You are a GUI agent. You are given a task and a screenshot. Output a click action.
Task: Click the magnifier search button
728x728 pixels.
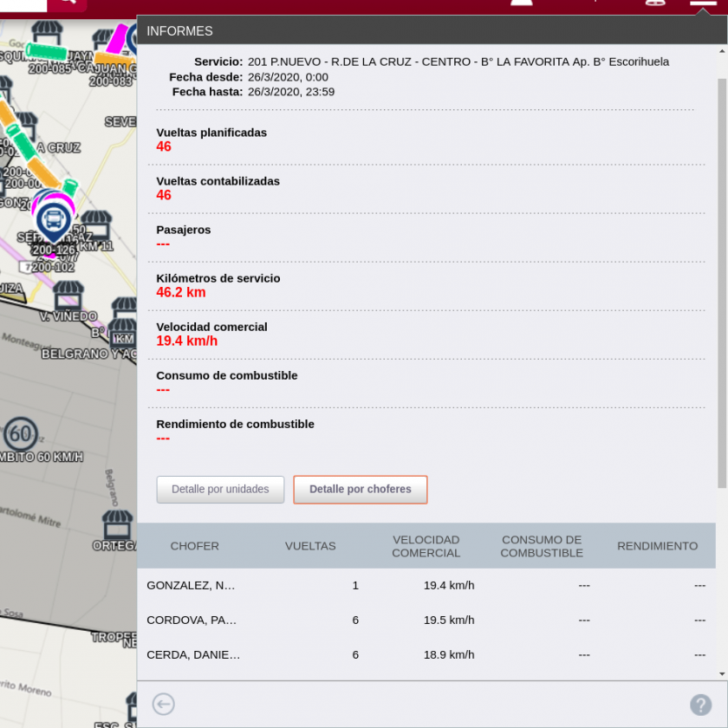(x=66, y=4)
